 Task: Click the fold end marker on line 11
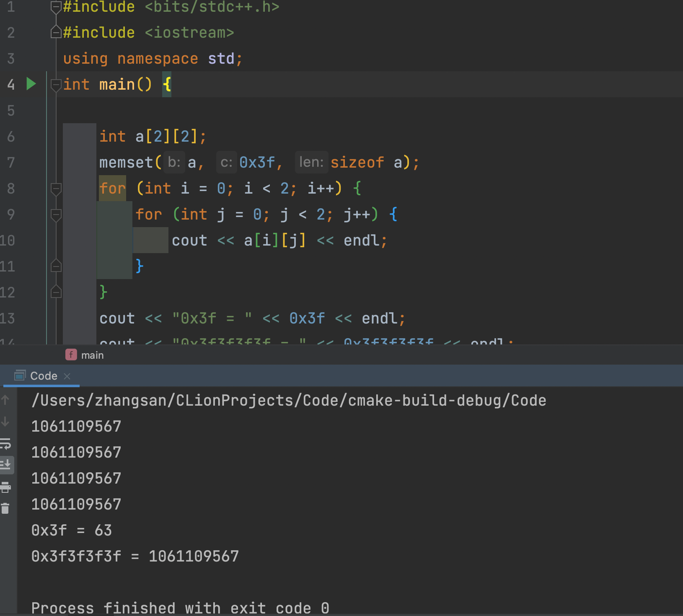coord(56,266)
